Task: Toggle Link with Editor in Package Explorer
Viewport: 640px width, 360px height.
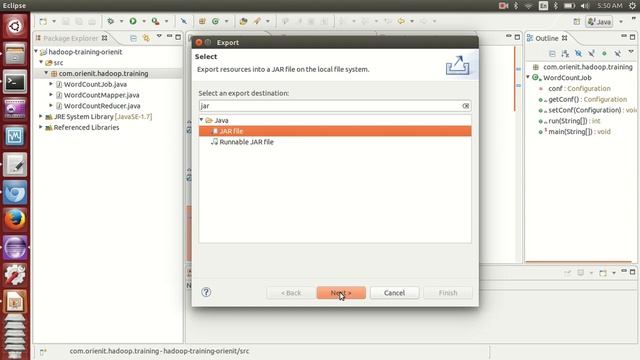Action: coord(146,38)
